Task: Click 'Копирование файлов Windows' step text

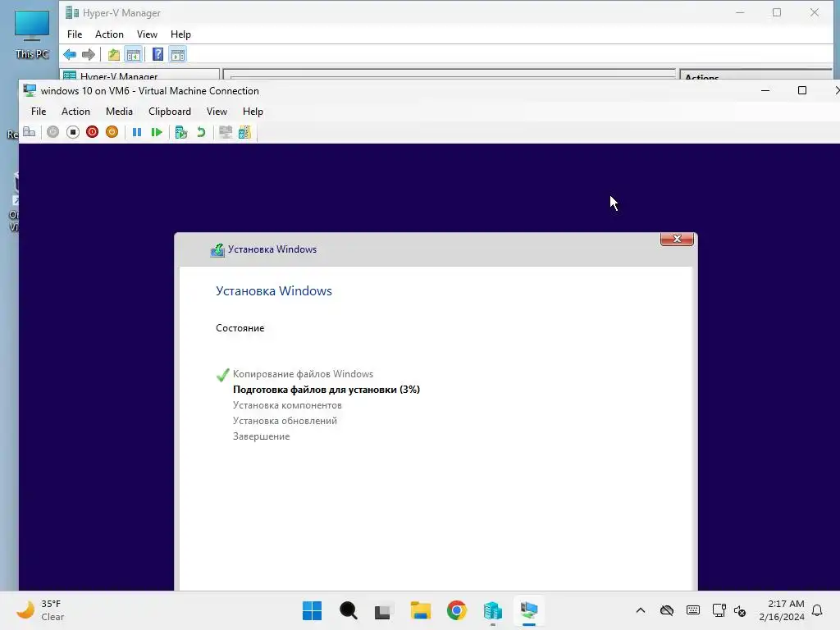Action: 304,374
